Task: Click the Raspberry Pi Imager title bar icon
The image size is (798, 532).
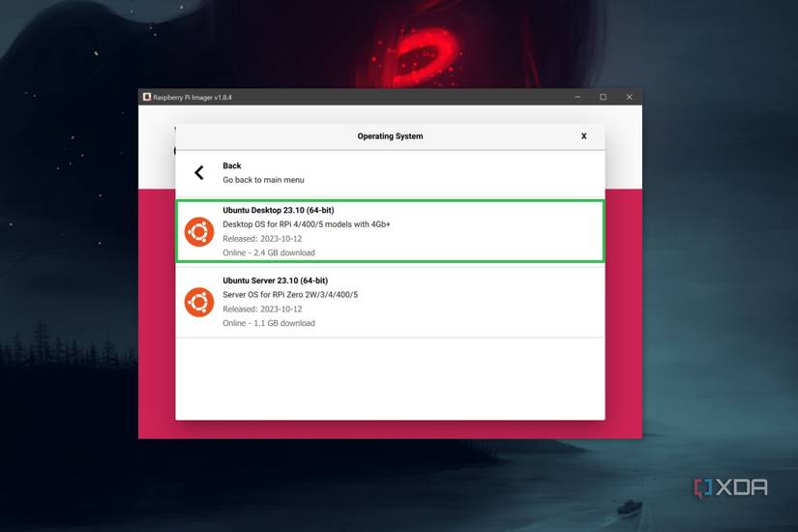Action: point(147,97)
